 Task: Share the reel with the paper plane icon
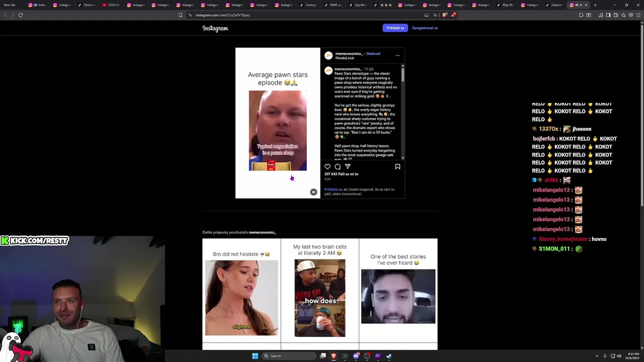tap(348, 166)
